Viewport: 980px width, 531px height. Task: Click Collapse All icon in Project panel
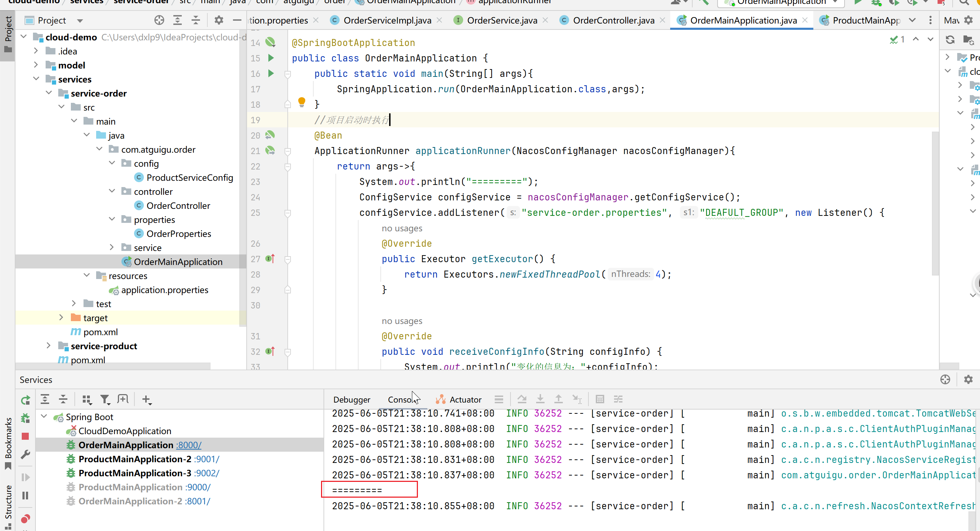195,20
